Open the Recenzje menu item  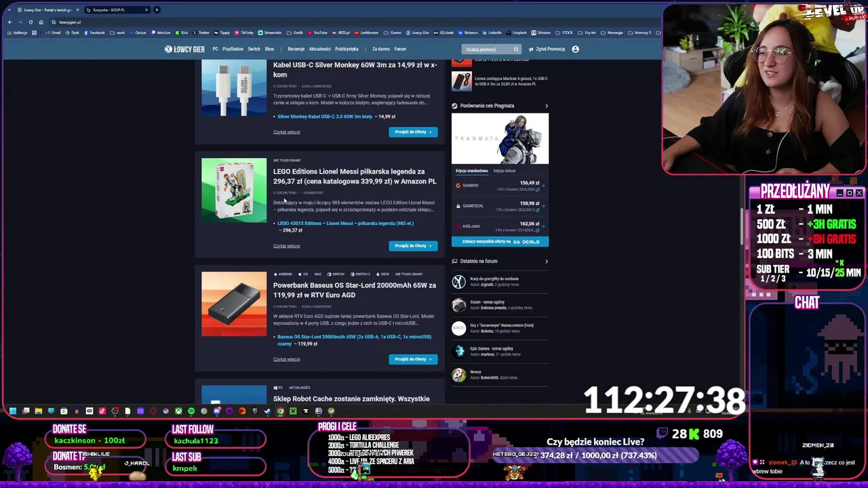(x=296, y=49)
